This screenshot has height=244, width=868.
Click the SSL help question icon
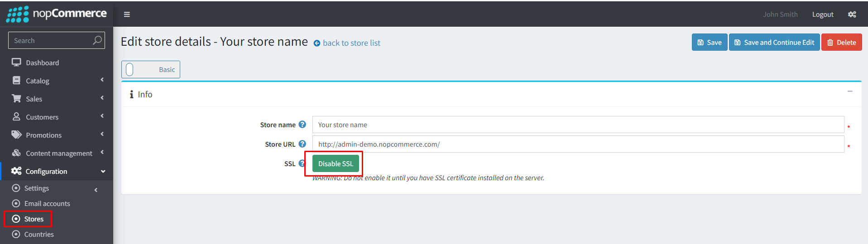(302, 163)
